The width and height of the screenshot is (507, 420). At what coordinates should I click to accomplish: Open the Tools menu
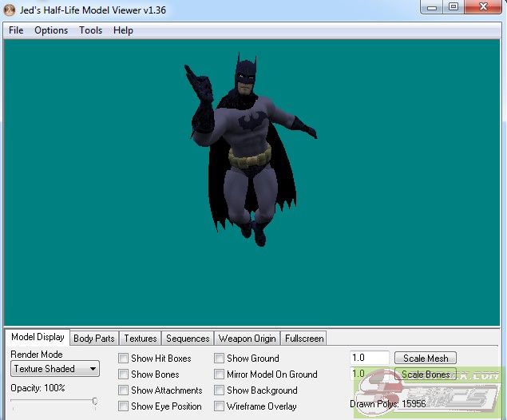tap(90, 30)
